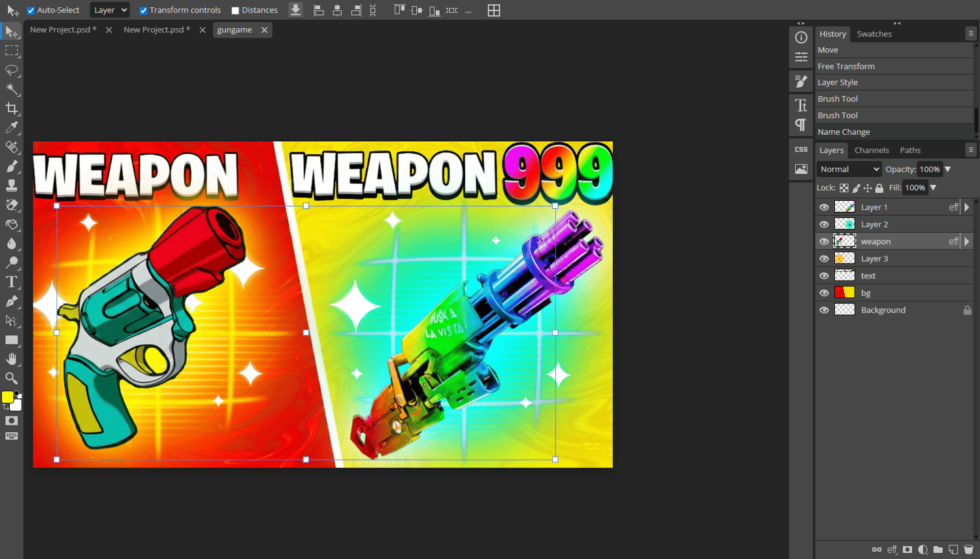
Task: Select the Brush tool in the toolbar
Action: tap(12, 166)
